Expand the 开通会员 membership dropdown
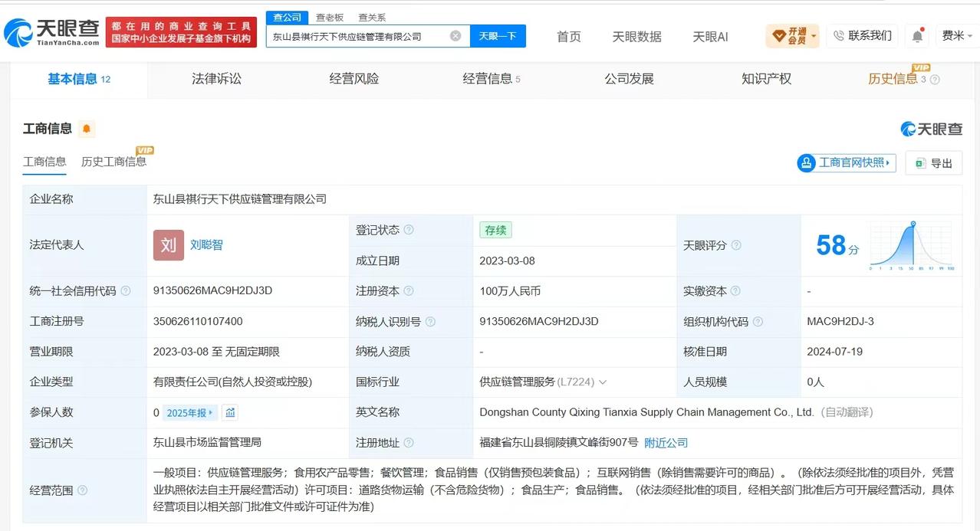 (814, 36)
